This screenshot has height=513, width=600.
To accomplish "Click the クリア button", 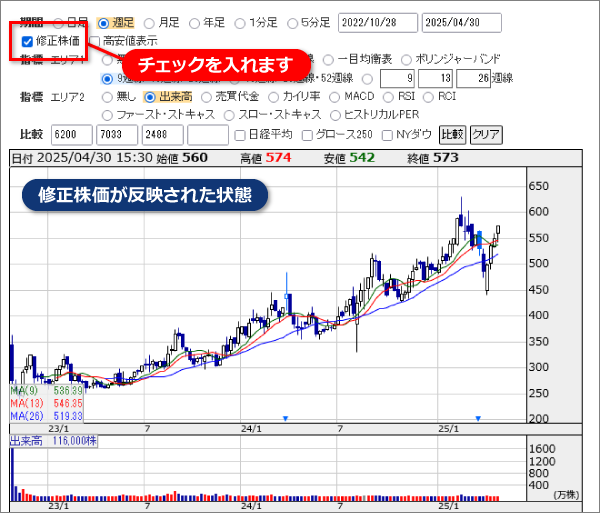I will click(x=486, y=135).
